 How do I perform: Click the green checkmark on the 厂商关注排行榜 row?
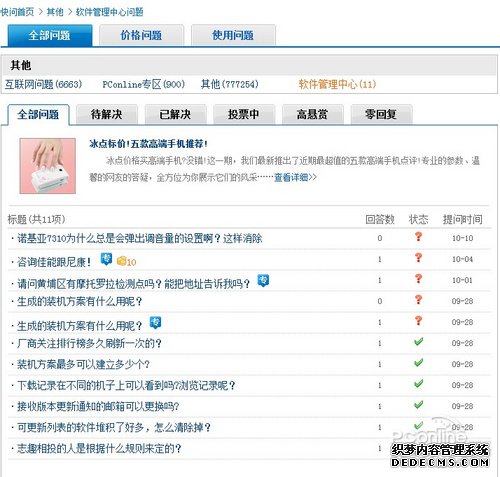(418, 342)
